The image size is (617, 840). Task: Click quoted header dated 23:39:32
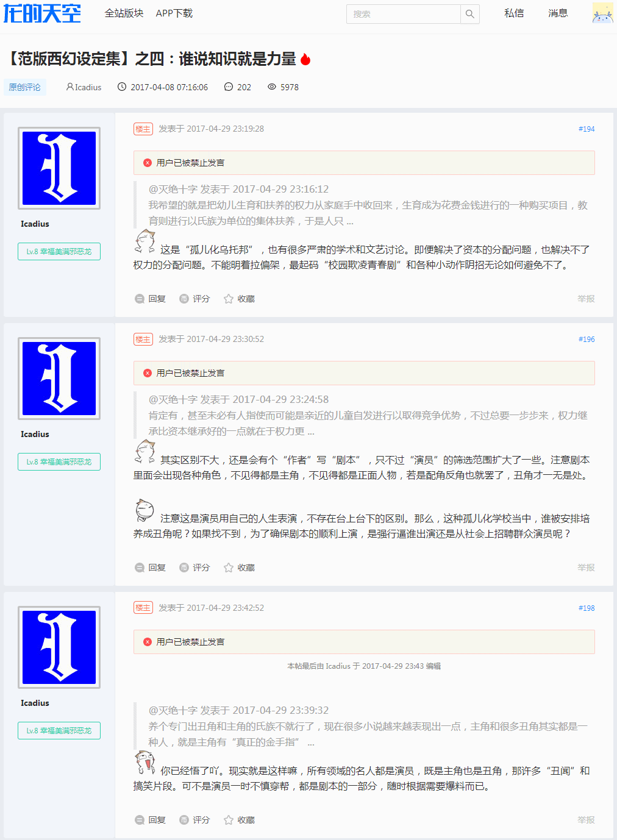[x=238, y=710]
